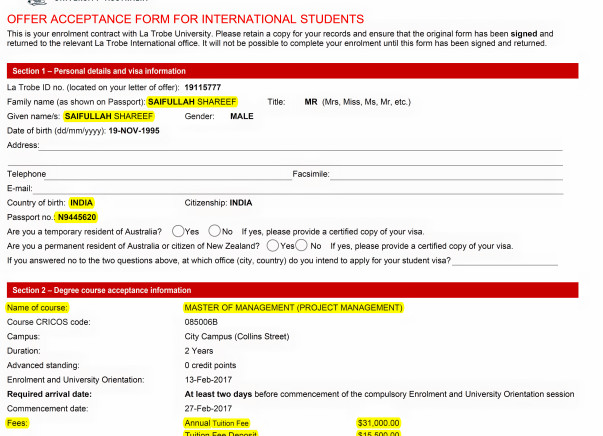Select No for permanent resident or NZ citizen
Screen dimensions: 603x436
click(x=302, y=245)
